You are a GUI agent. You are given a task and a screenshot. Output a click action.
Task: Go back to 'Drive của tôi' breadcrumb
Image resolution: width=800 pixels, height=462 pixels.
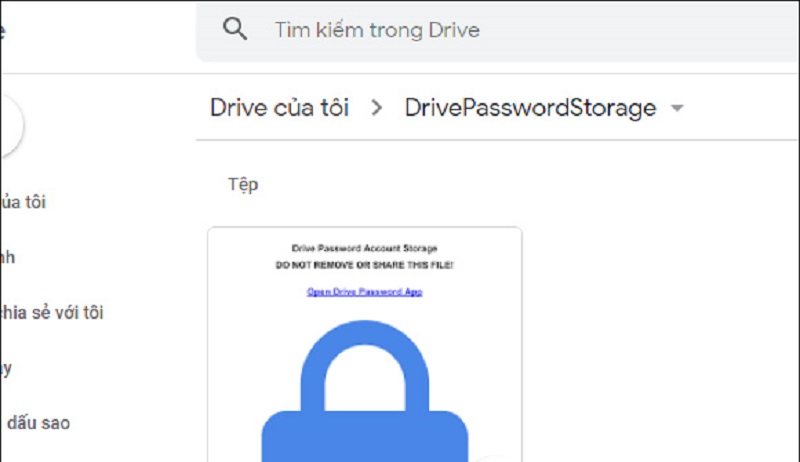coord(280,108)
